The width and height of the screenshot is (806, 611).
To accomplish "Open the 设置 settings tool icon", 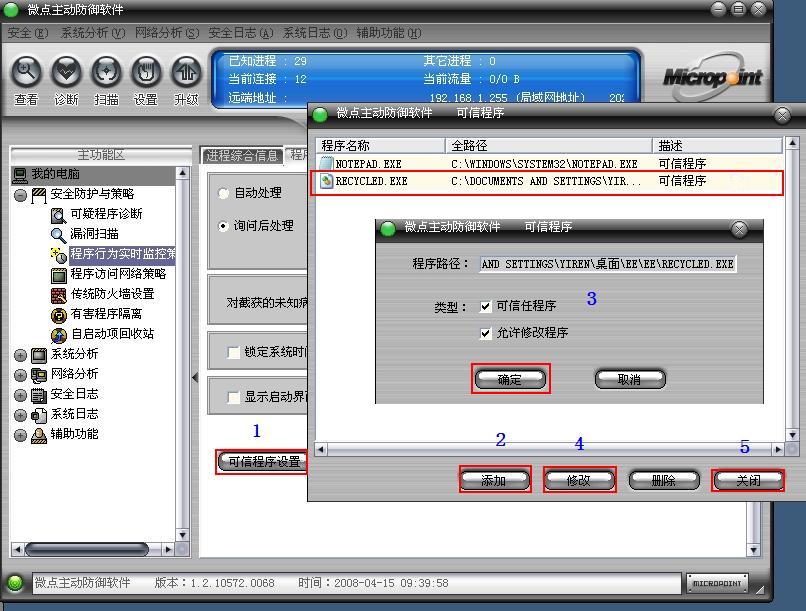I will point(146,71).
